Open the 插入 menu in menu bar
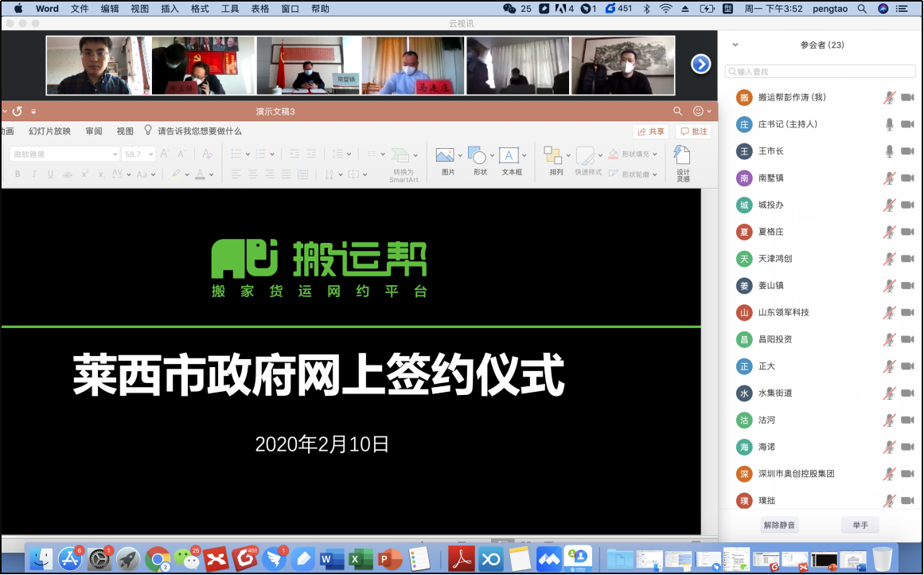Viewport: 924px width, 575px height. click(x=170, y=9)
